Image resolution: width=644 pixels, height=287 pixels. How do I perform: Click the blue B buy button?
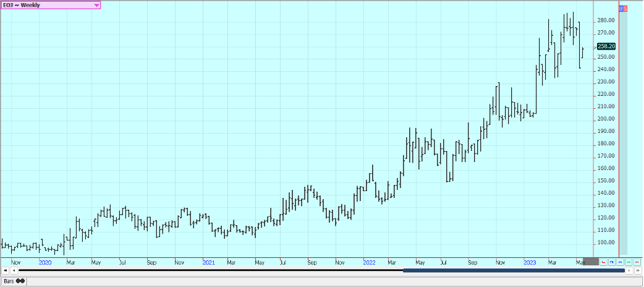621,8
